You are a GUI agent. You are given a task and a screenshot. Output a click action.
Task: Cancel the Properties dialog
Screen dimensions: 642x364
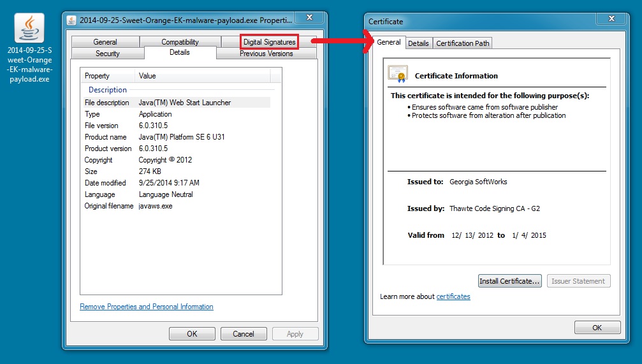click(x=243, y=333)
